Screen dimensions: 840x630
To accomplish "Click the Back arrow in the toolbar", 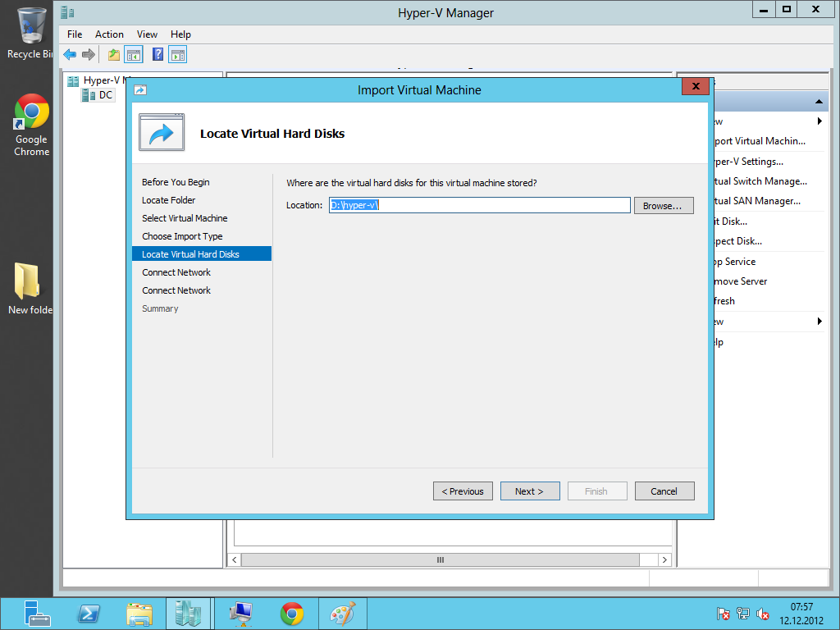I will 70,55.
